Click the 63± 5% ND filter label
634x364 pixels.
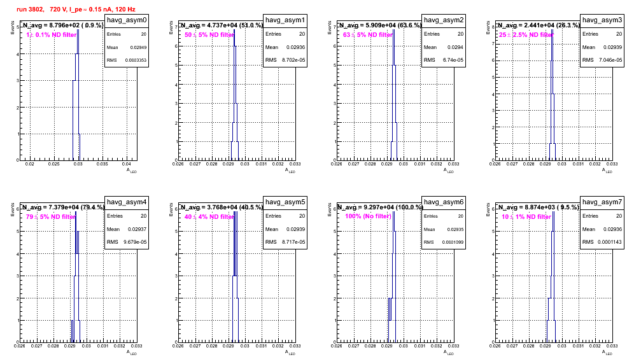pyautogui.click(x=368, y=35)
